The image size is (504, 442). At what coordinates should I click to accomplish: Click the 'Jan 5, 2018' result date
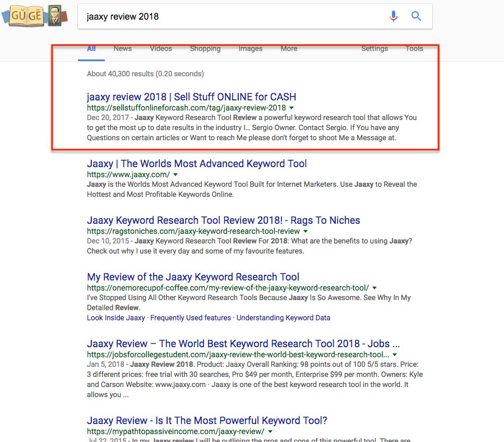(105, 365)
